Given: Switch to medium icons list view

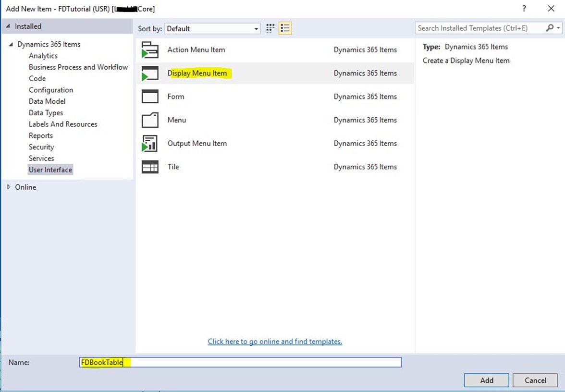Looking at the screenshot, I should pyautogui.click(x=285, y=28).
